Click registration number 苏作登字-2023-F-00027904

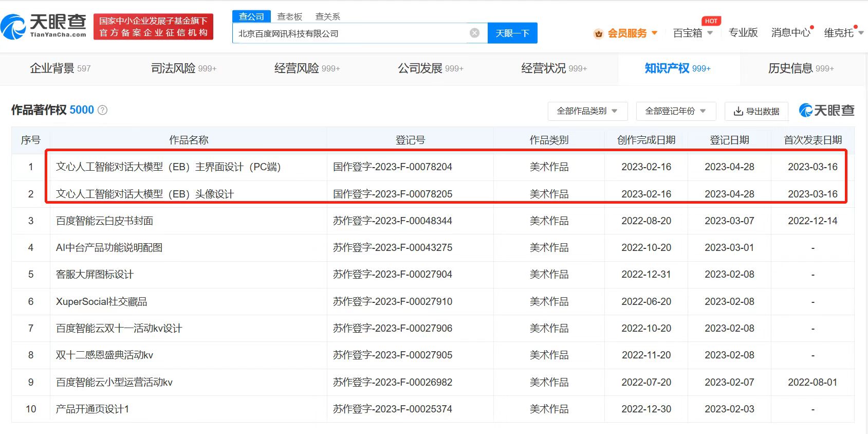[x=393, y=274]
